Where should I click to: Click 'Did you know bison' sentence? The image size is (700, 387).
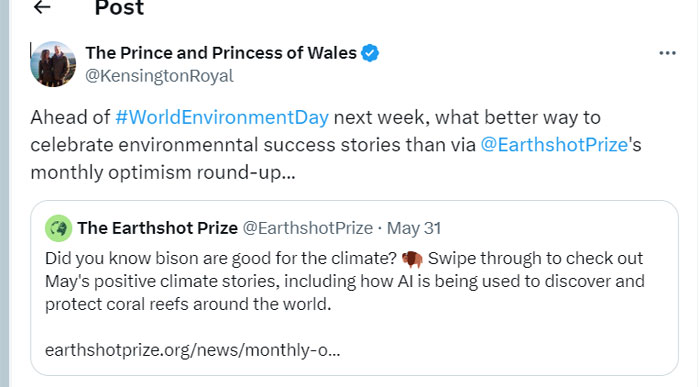(221, 258)
